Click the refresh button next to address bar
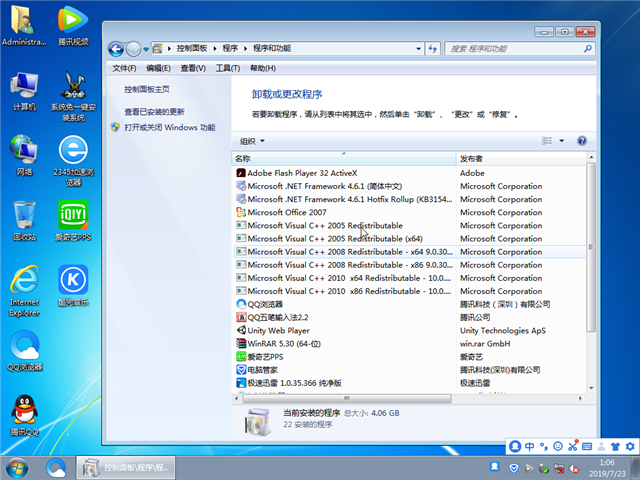 click(x=433, y=49)
